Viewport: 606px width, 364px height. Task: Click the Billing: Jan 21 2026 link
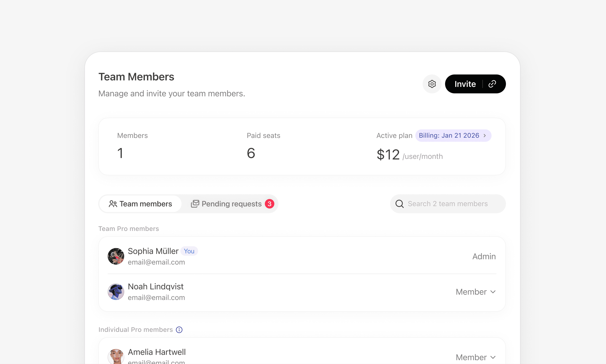449,136
